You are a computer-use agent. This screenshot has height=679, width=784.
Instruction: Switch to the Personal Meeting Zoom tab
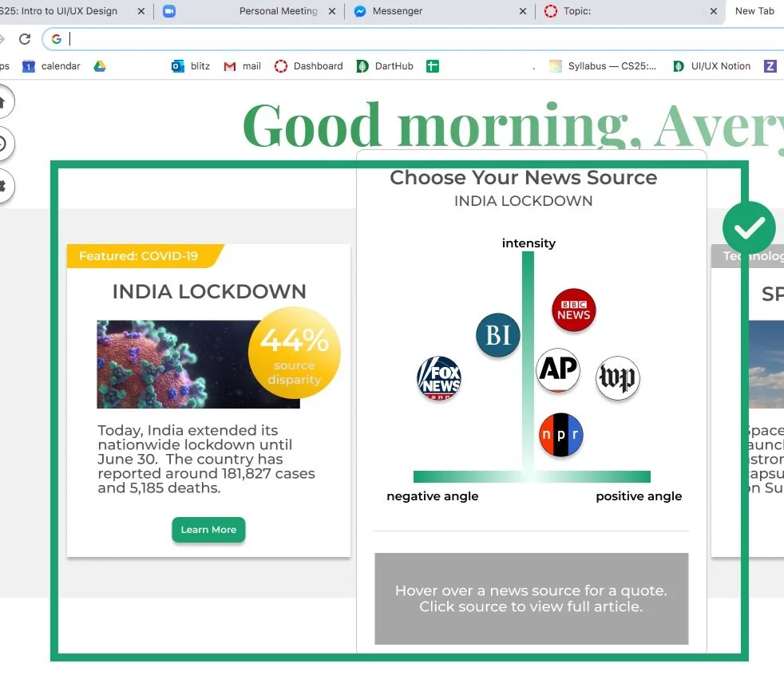point(250,11)
